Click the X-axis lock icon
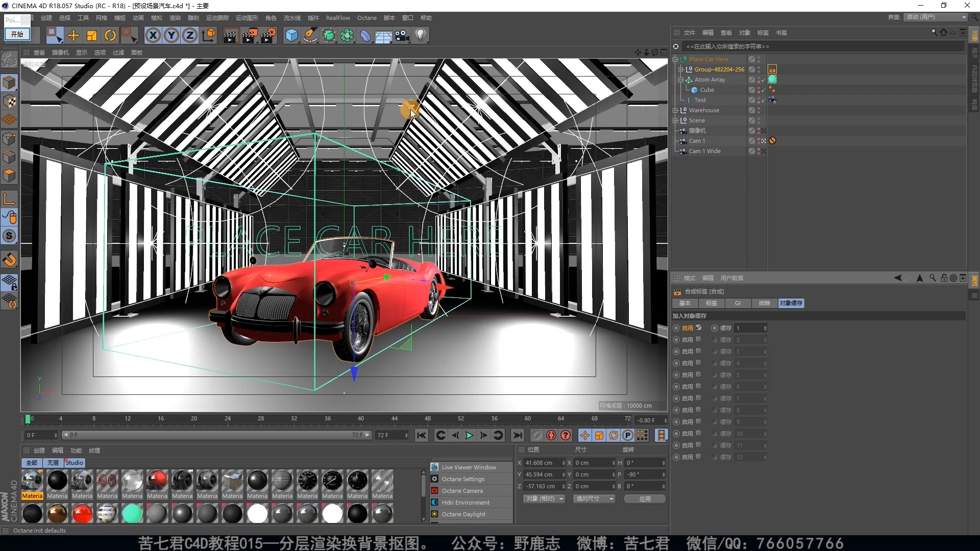 click(x=153, y=35)
